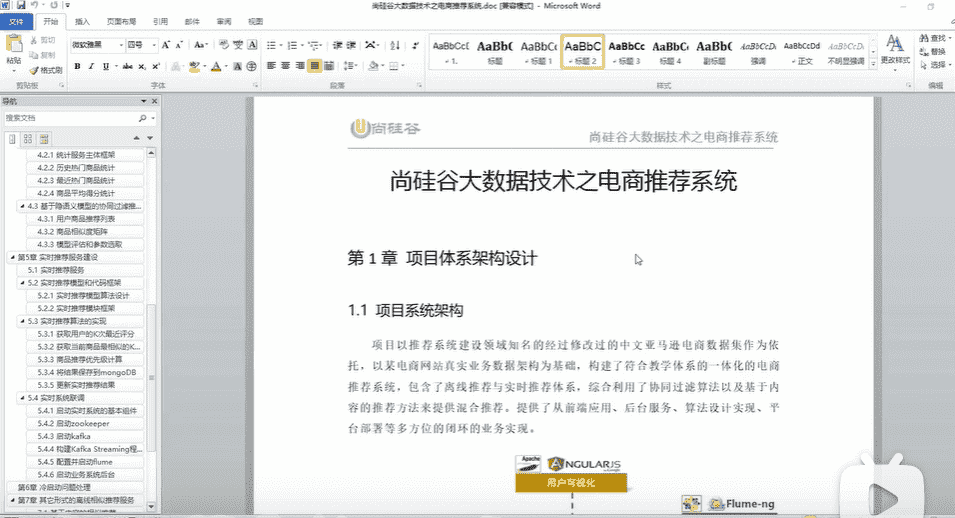This screenshot has width=955, height=518.
Task: Show the headings view in navigation pane
Action: 12,139
